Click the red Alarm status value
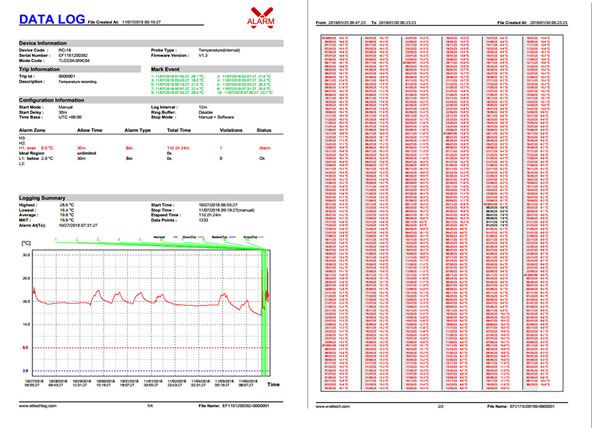This screenshot has height=428, width=600. (x=261, y=146)
